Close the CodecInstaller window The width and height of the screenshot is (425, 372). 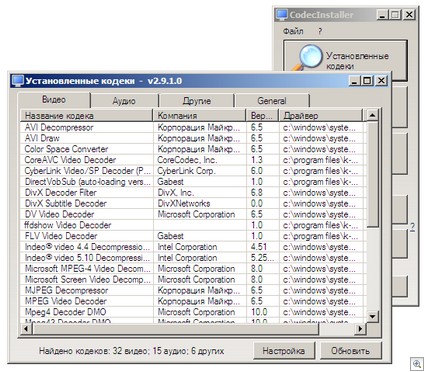[409, 15]
